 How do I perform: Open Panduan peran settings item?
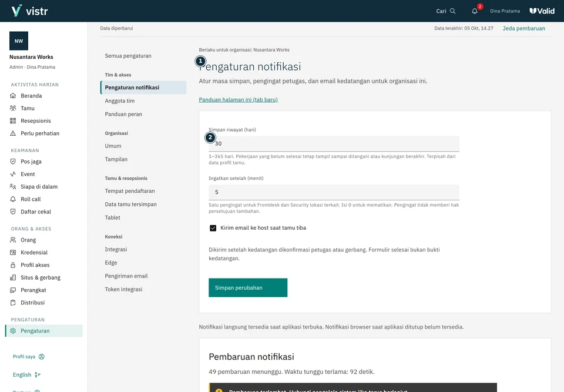(x=123, y=115)
